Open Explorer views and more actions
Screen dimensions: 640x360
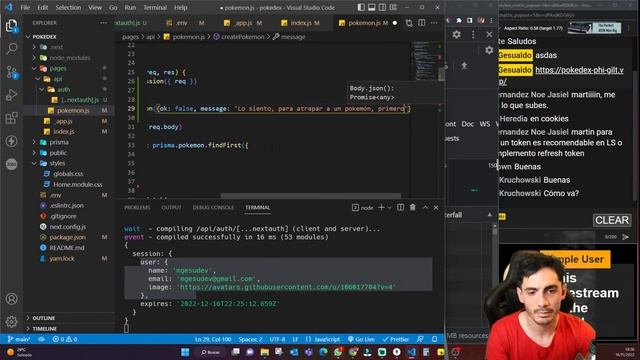104,23
